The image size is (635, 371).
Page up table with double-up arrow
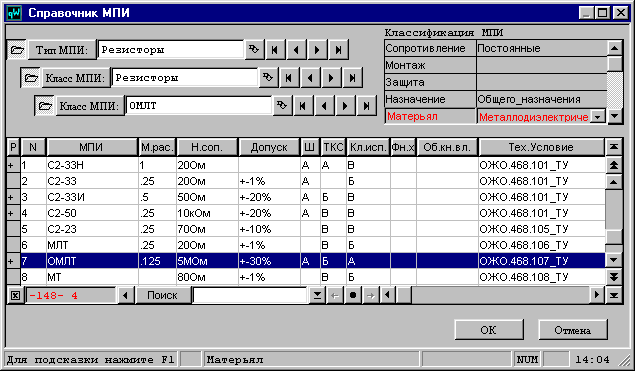614,165
